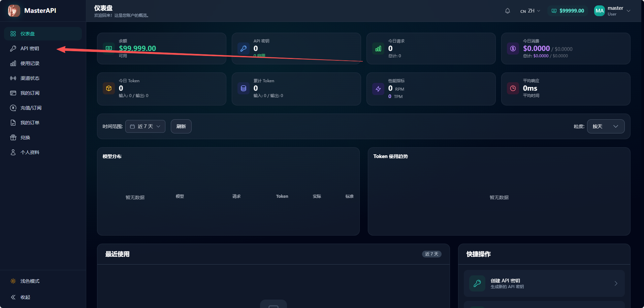644x308 pixels.
Task: Click the database icon in 累计 Token card
Action: 244,88
